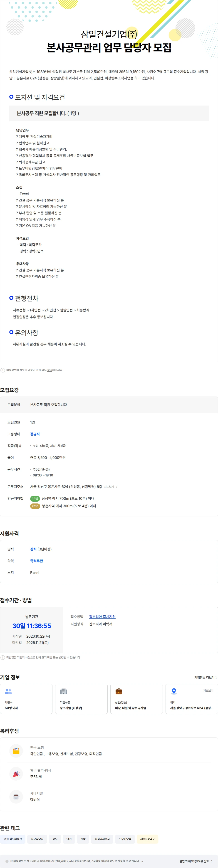This screenshot has width=218, height=868.
Task: Click the 기업구분 building icon
Action: click(64, 691)
